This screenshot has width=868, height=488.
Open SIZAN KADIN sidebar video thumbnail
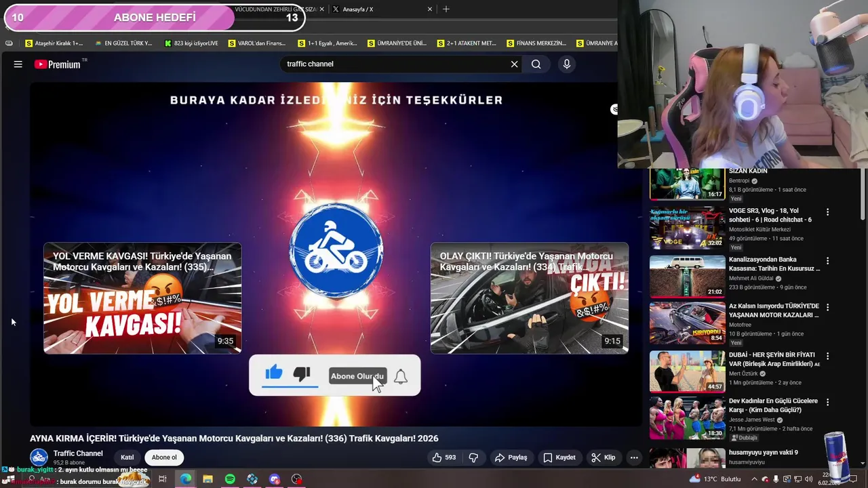687,184
